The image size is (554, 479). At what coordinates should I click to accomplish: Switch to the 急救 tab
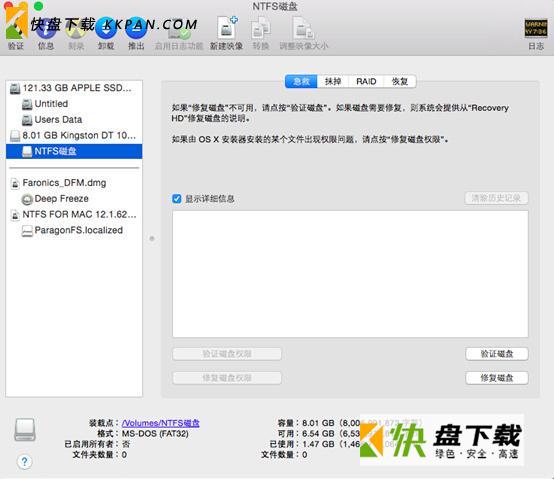click(301, 82)
